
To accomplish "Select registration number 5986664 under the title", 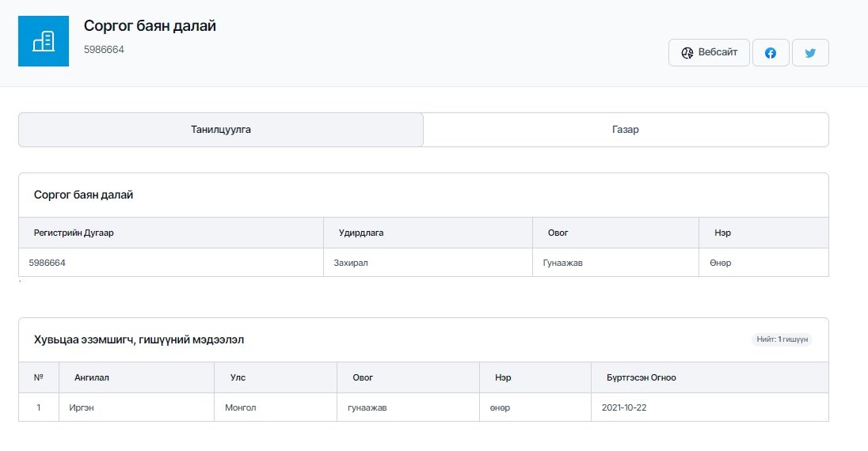I will pos(104,50).
